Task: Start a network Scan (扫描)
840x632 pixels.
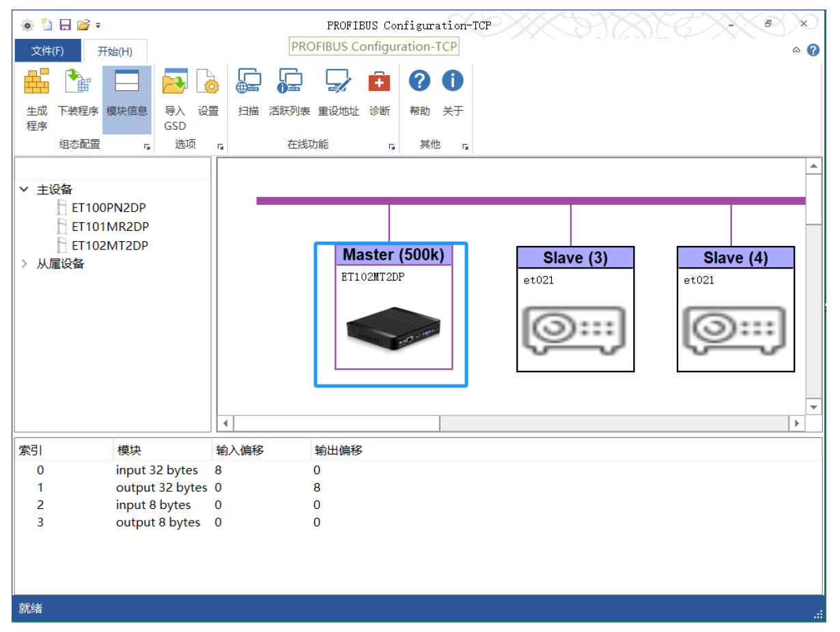Action: click(x=249, y=82)
